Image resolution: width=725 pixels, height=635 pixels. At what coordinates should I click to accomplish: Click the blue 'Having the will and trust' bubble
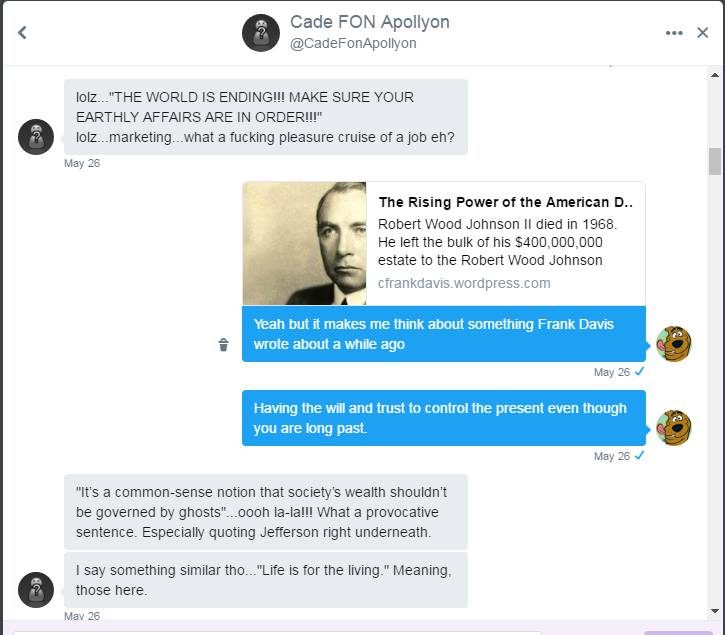444,418
